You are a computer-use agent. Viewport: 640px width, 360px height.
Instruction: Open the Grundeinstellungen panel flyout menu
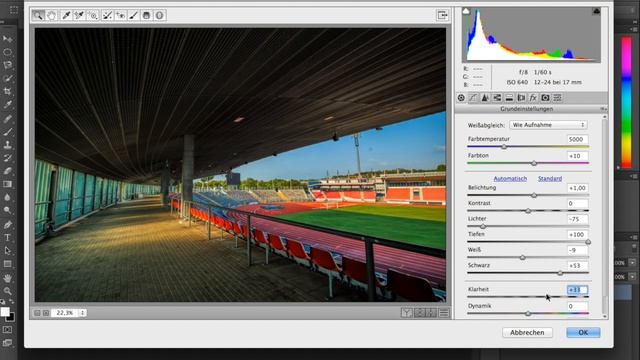(603, 109)
